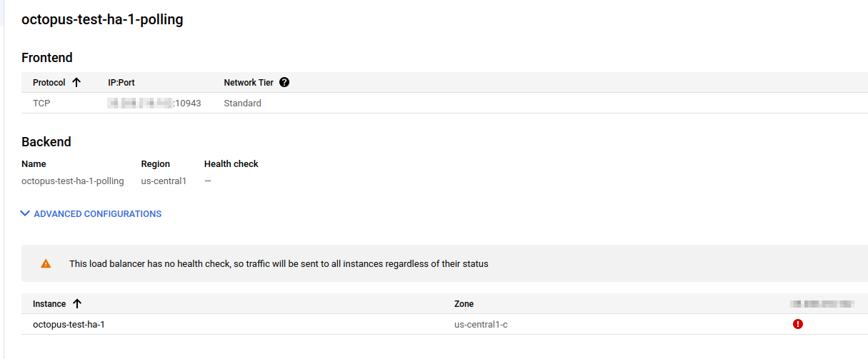This screenshot has height=359, width=868.
Task: Click the page title octopus-test-ha-1-polling
Action: click(x=102, y=19)
